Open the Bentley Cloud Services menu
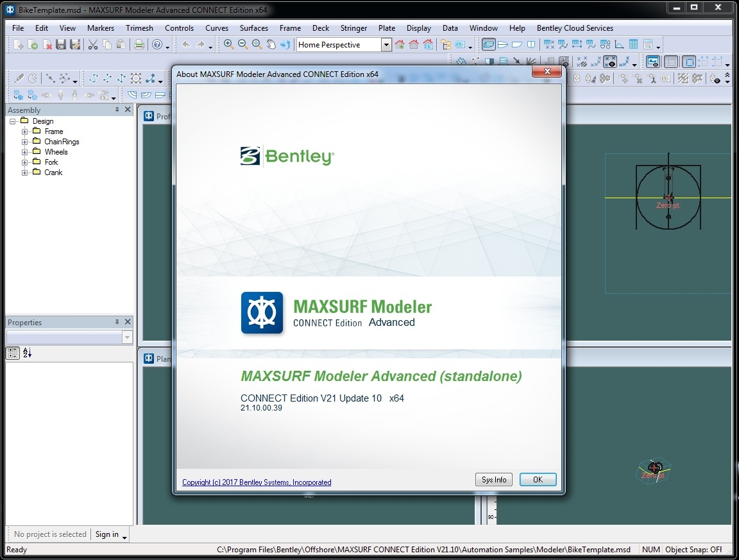 [x=575, y=28]
